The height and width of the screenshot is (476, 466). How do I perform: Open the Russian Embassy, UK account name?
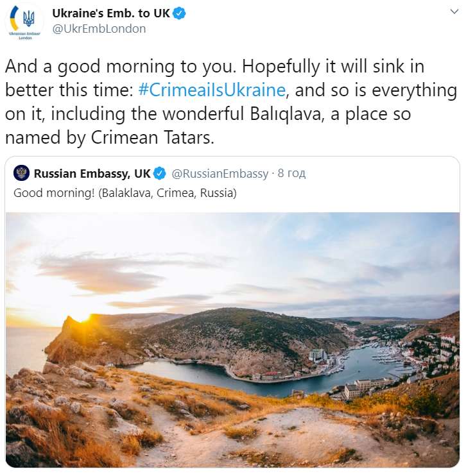(92, 174)
